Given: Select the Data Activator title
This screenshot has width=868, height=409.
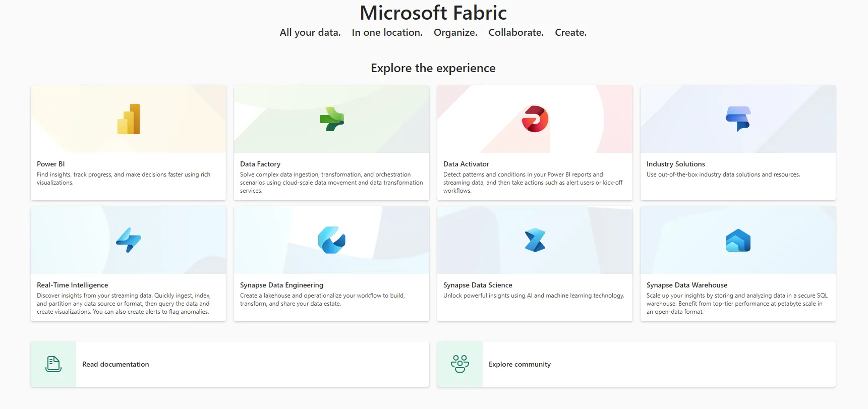Looking at the screenshot, I should 466,164.
